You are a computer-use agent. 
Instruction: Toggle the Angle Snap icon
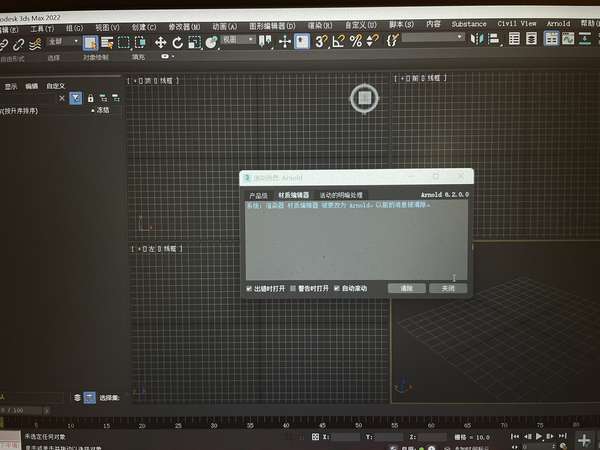338,41
